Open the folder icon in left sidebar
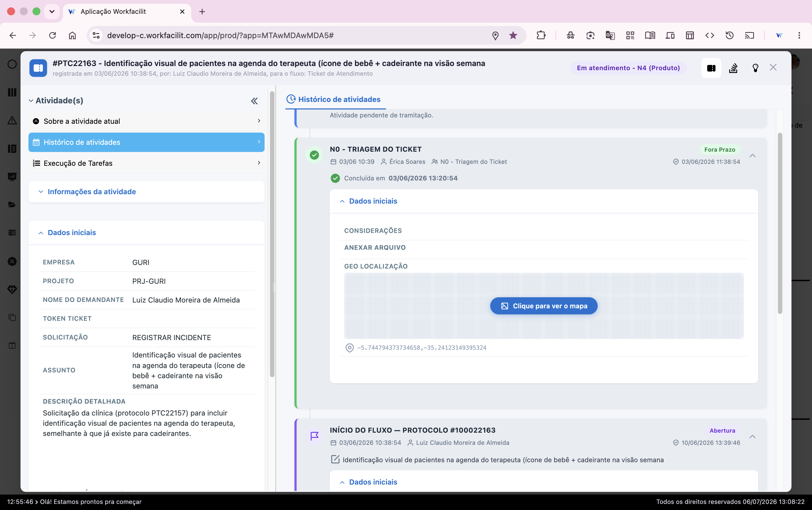The image size is (812, 510). click(x=12, y=205)
